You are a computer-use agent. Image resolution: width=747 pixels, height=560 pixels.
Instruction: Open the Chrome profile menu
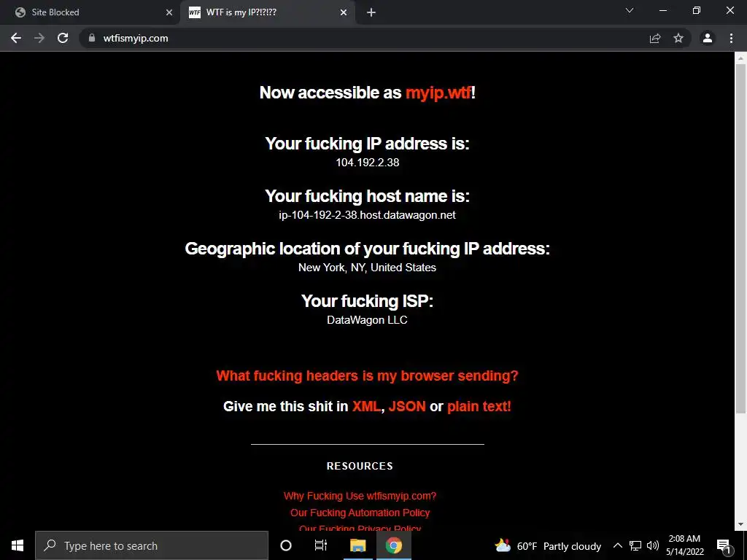(x=708, y=38)
